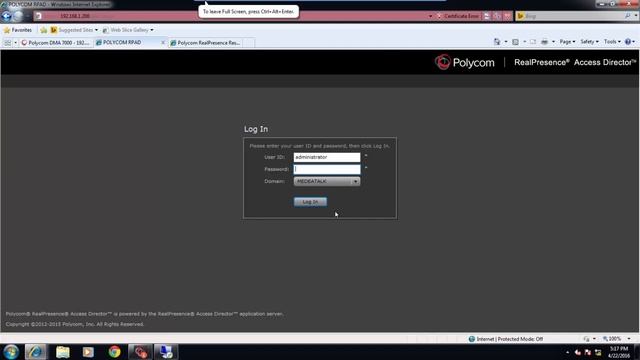Image resolution: width=640 pixels, height=360 pixels.
Task: Click the Home page icon in command bar
Action: [x=497, y=42]
